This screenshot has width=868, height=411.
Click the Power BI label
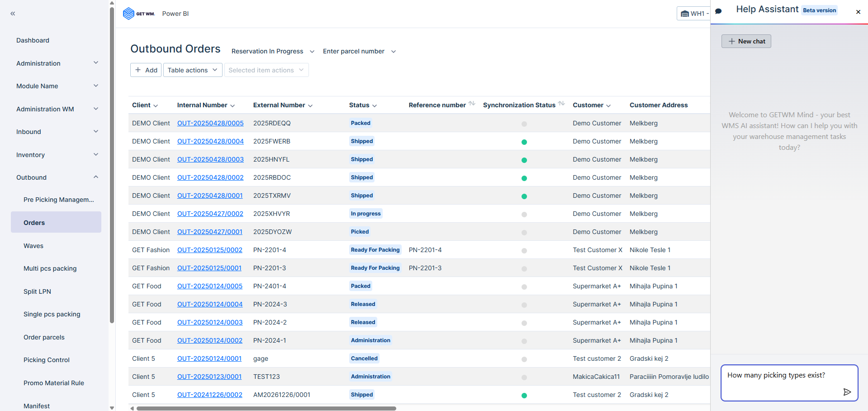click(175, 14)
